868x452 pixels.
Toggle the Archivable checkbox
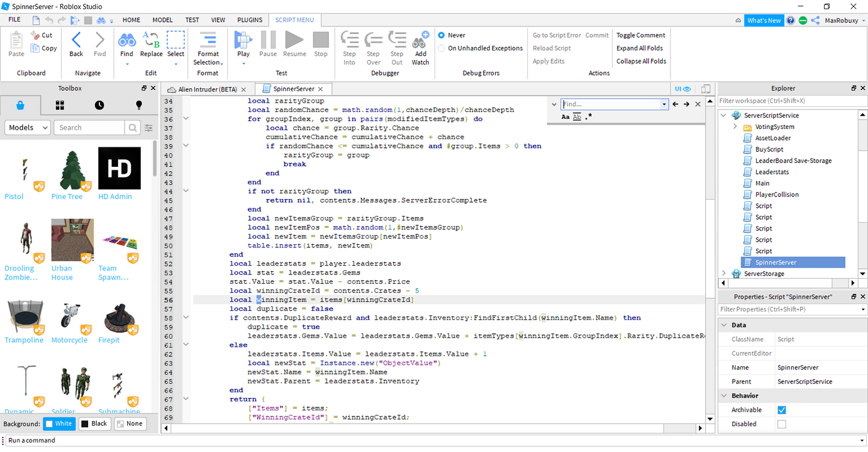tap(782, 410)
